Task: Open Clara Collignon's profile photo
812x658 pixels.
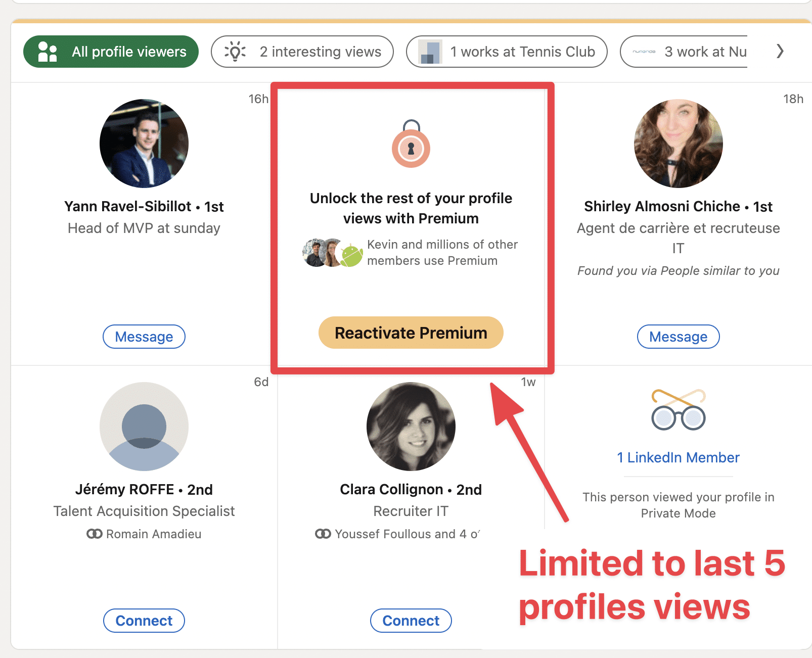Action: pos(411,427)
